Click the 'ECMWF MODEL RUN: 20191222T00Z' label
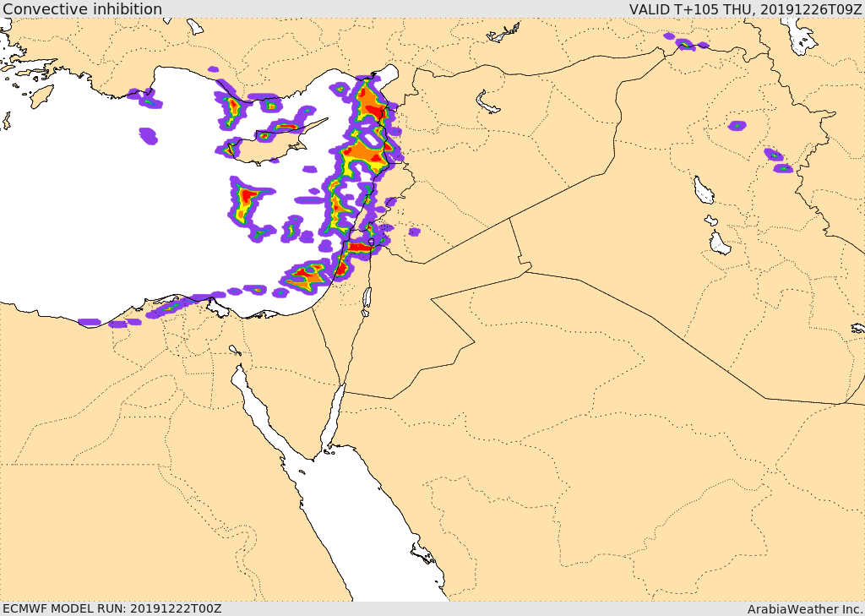The height and width of the screenshot is (616, 865). (112, 608)
